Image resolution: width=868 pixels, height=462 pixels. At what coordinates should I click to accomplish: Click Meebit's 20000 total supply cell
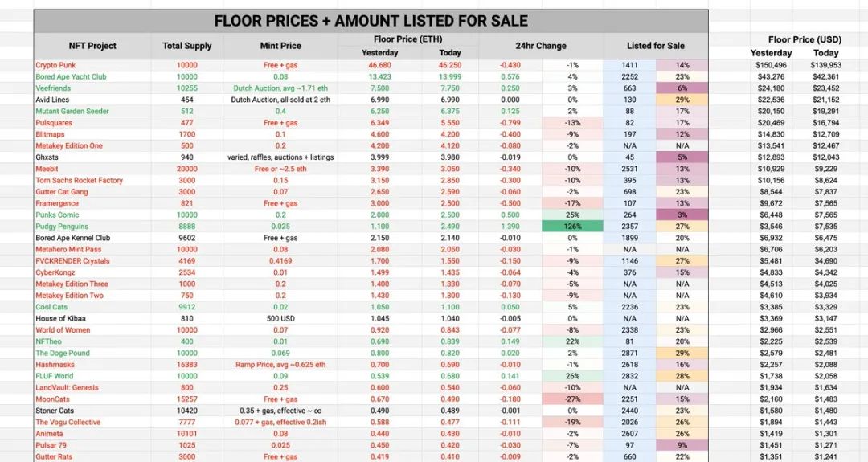[187, 169]
